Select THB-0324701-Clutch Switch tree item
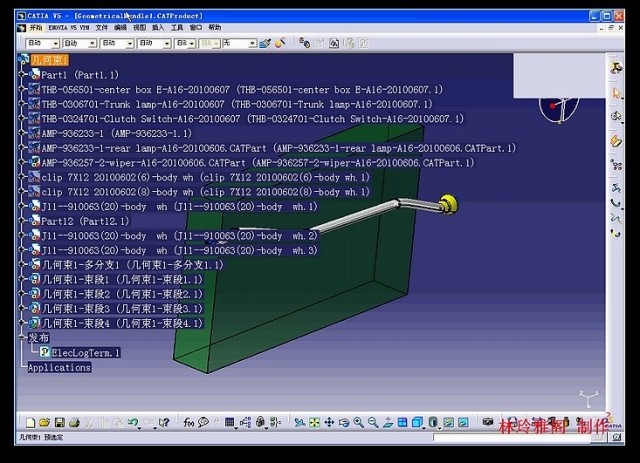Image resolution: width=640 pixels, height=463 pixels. click(253, 119)
